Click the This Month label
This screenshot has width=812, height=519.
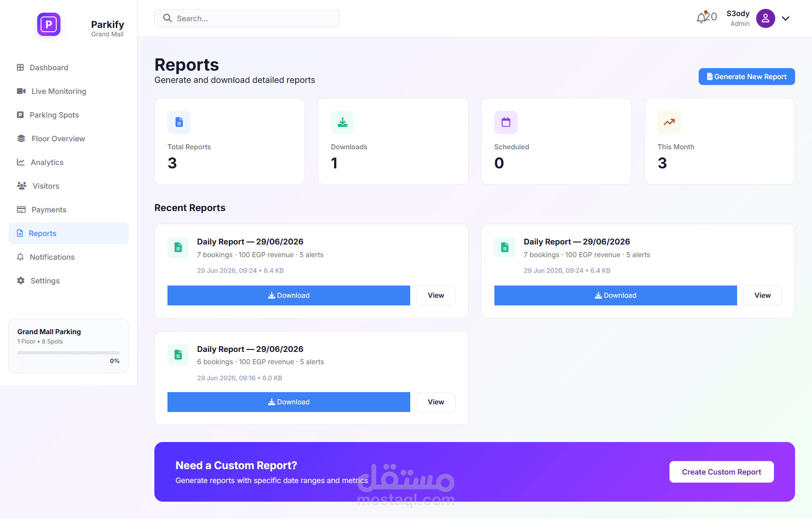(676, 147)
